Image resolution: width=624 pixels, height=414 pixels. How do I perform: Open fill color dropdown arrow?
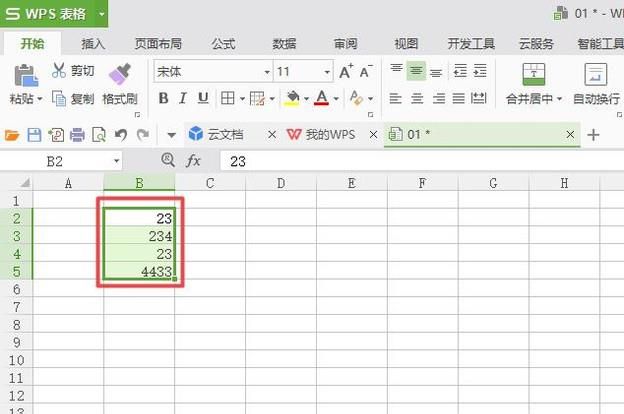tap(306, 98)
